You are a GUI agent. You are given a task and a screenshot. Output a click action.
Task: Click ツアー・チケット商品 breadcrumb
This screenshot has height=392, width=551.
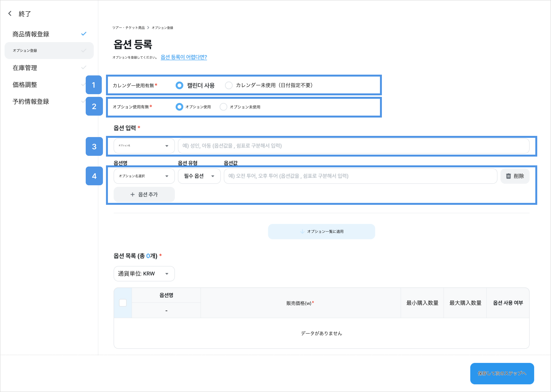(x=129, y=28)
